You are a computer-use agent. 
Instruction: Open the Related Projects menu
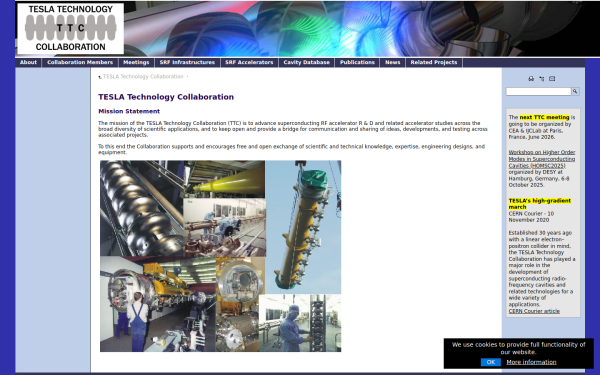coord(434,62)
